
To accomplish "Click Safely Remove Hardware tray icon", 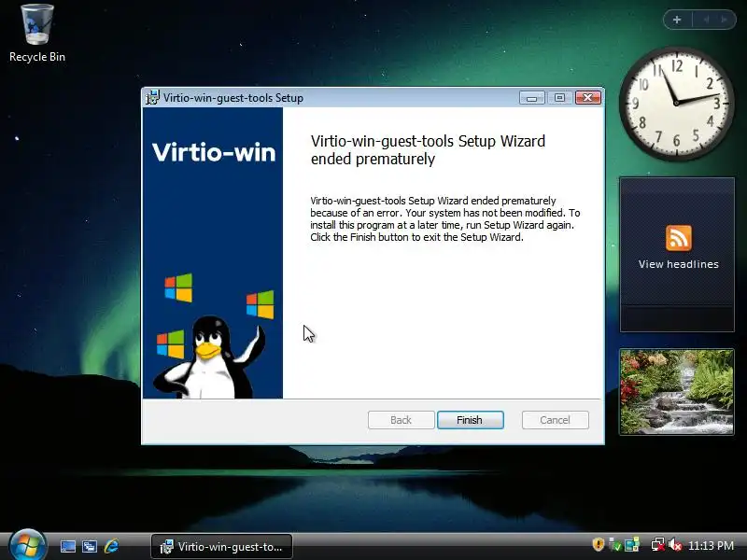I will (615, 544).
